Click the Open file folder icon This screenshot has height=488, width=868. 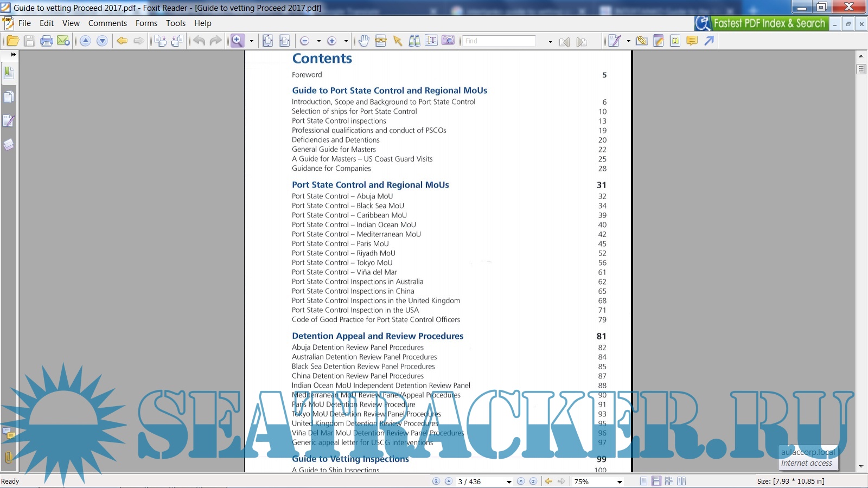[x=12, y=41]
